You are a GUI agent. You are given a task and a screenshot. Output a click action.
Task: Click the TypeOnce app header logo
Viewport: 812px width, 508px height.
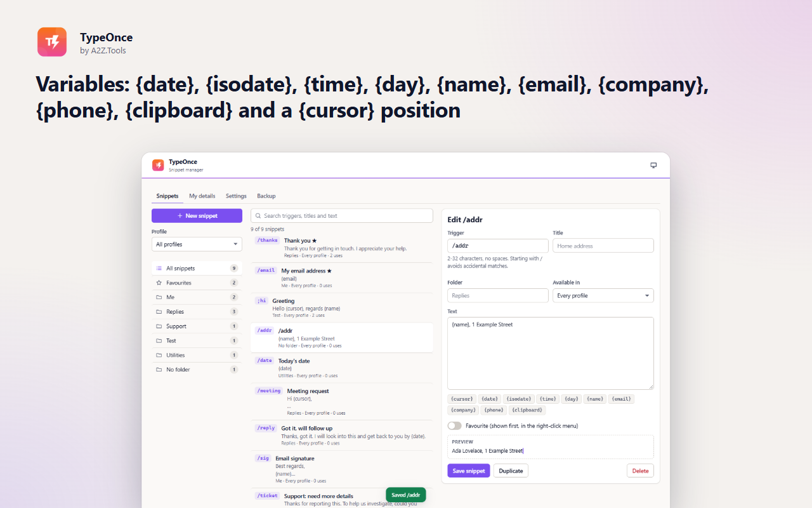click(x=158, y=165)
